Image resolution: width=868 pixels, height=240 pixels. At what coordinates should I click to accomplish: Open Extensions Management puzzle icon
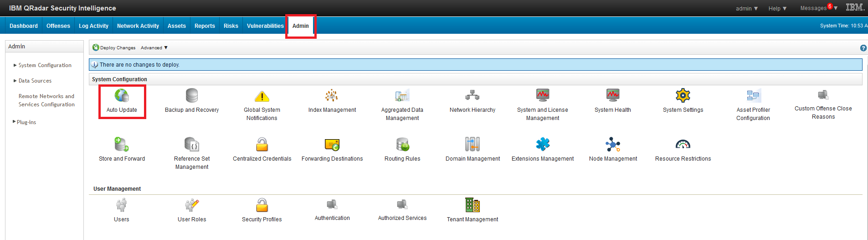point(542,145)
